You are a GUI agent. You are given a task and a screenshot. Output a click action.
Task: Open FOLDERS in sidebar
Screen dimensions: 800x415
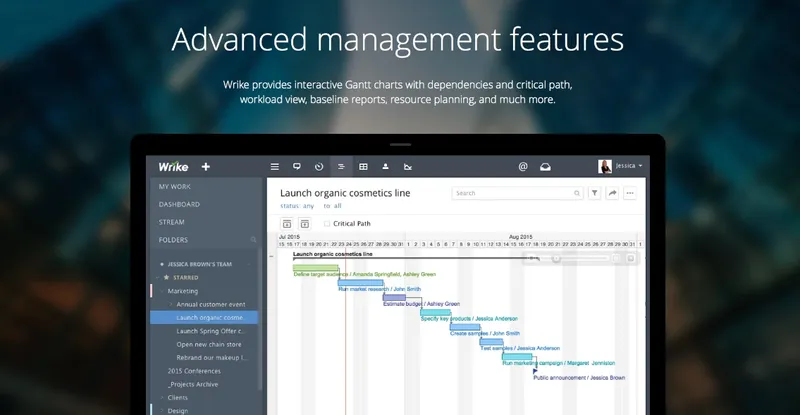[x=173, y=240]
